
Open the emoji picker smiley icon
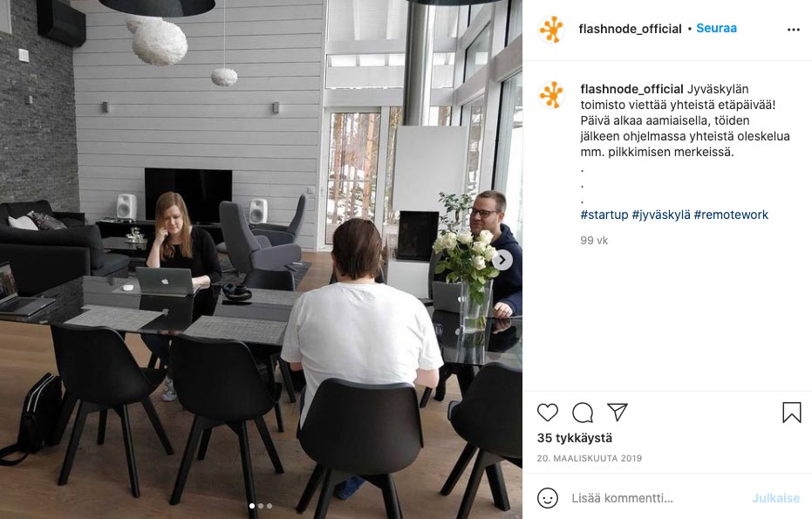(548, 498)
